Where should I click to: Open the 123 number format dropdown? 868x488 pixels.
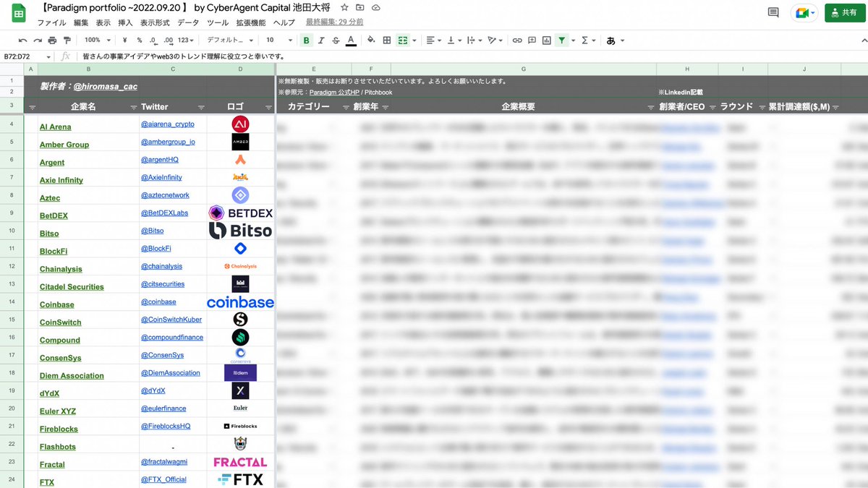pyautogui.click(x=187, y=40)
